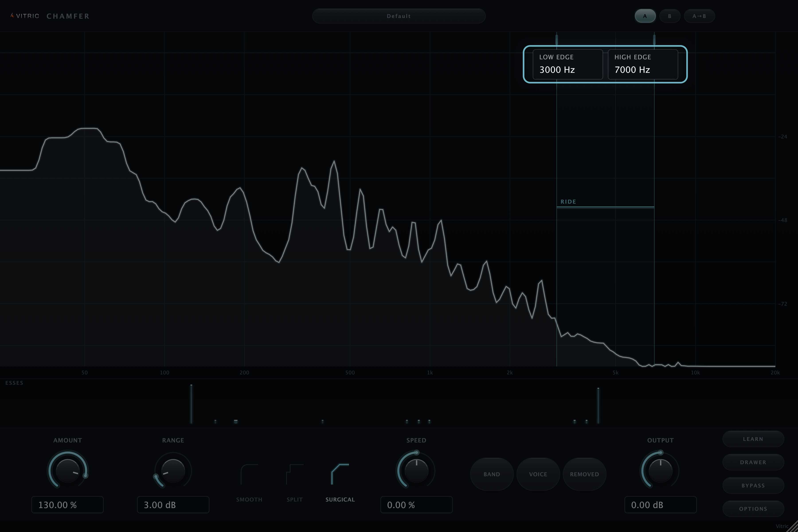The image size is (798, 532).
Task: Click the -48 dB scale label
Action: [782, 220]
